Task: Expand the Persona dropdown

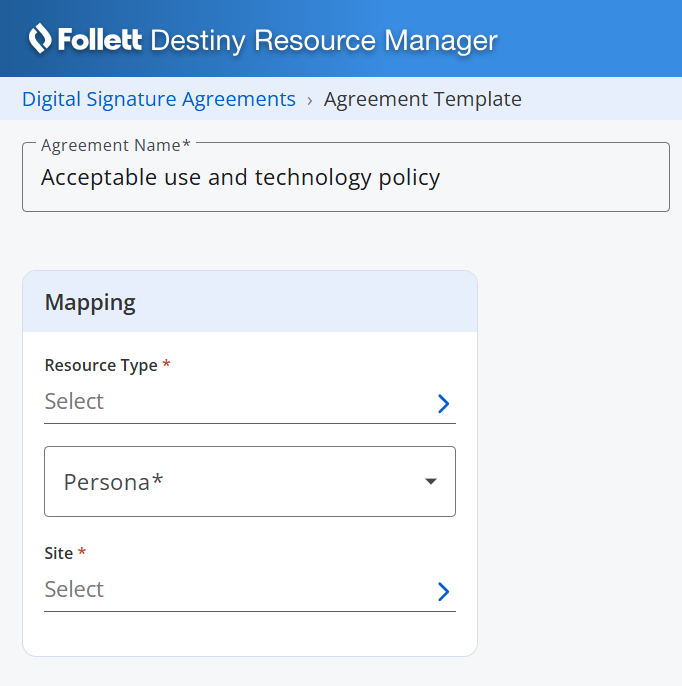Action: pyautogui.click(x=250, y=481)
